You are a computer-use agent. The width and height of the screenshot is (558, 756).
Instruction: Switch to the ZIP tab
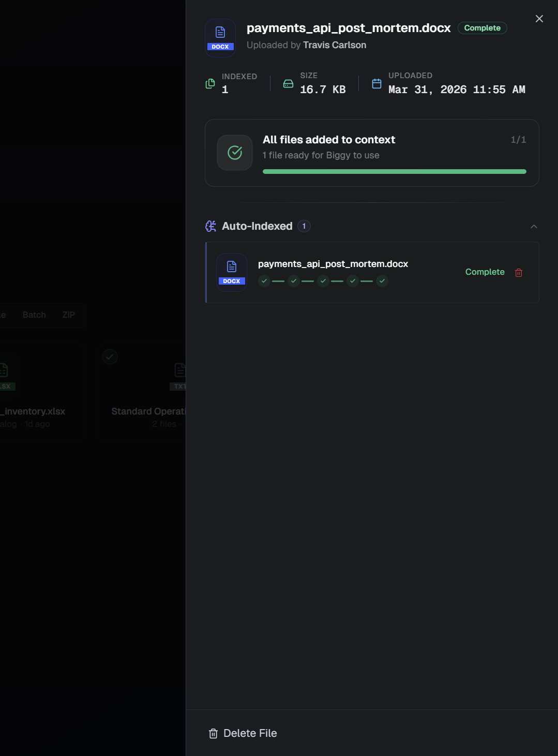68,315
